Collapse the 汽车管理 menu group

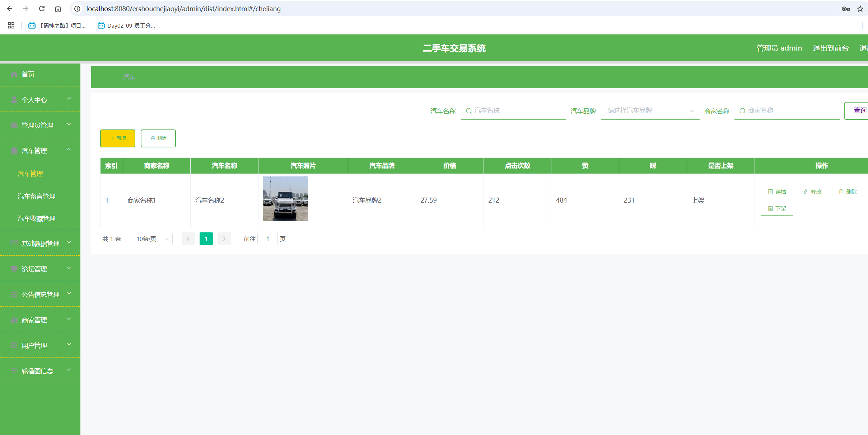(40, 151)
